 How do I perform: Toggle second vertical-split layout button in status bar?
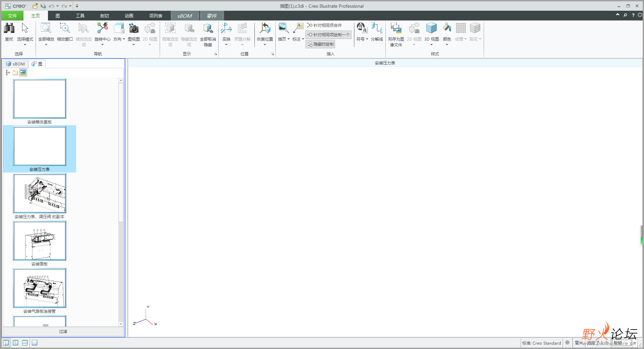15,343
